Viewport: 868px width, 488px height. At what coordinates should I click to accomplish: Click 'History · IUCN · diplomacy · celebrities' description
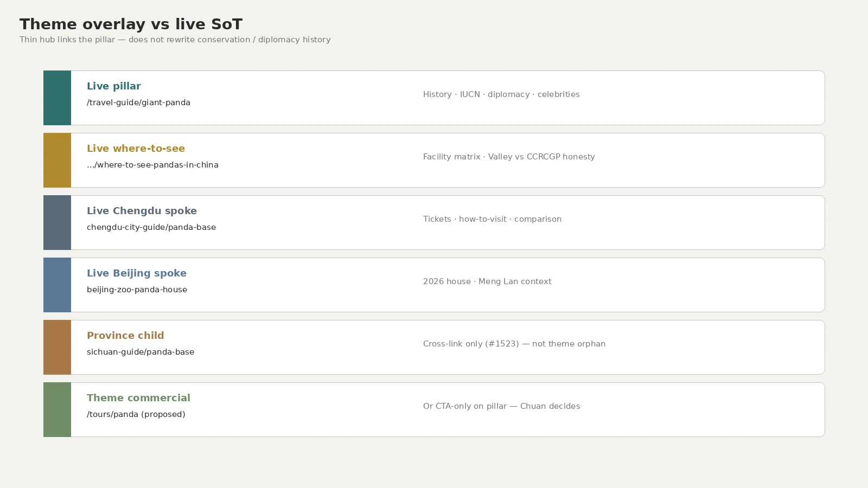[501, 94]
